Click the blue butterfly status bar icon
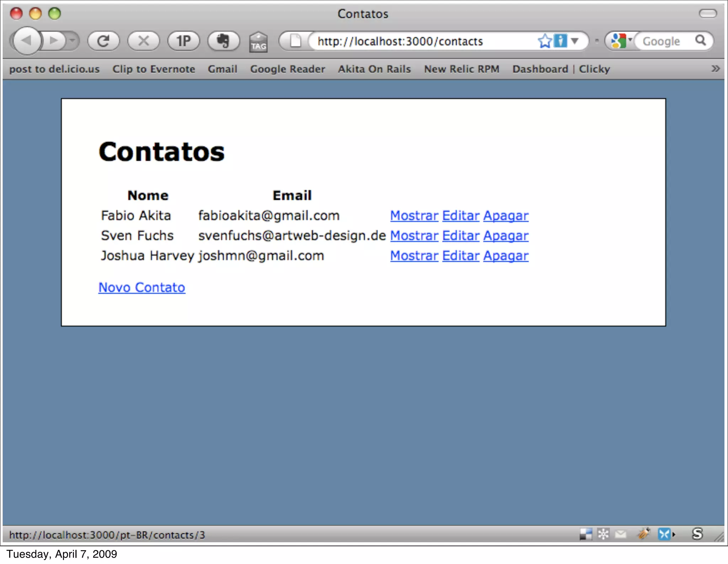The height and width of the screenshot is (564, 728). tap(664, 534)
